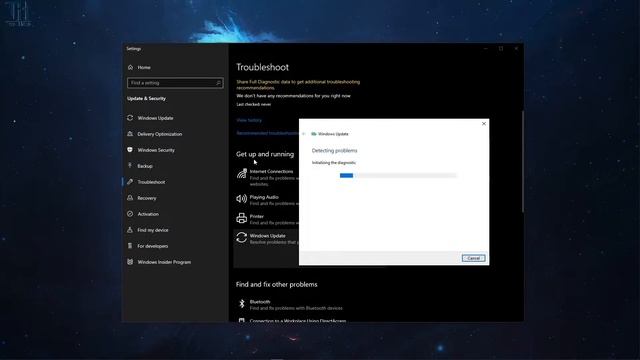Open Find my device page

[x=153, y=230]
